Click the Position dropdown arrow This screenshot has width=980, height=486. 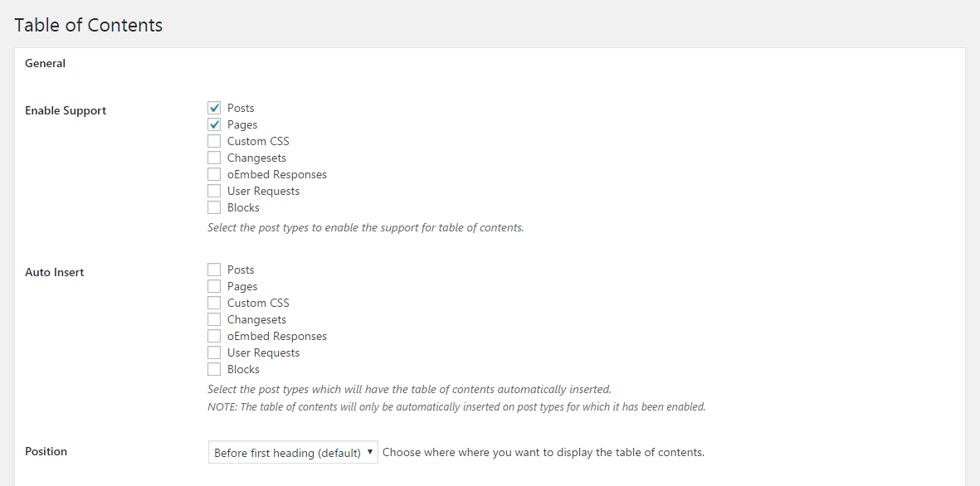coord(370,452)
